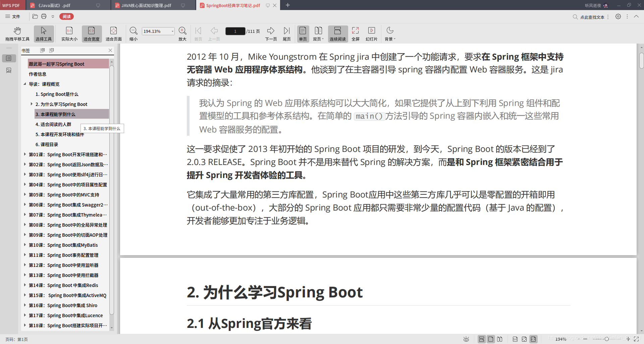
Task: Collapse the ribbon with the up chevron
Action: pos(636,16)
